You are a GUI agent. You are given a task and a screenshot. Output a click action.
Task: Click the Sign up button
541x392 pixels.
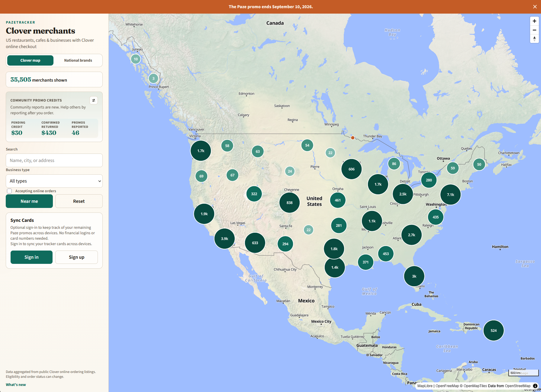tap(76, 257)
